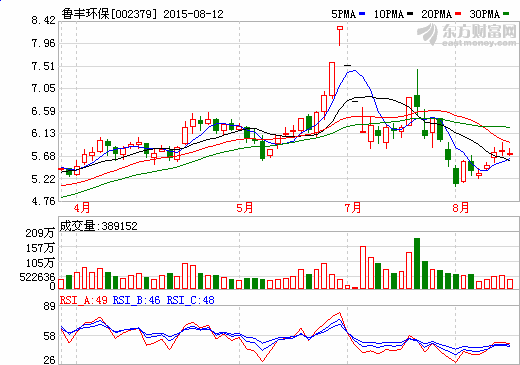Click the 4.76 price axis label

(x=43, y=201)
